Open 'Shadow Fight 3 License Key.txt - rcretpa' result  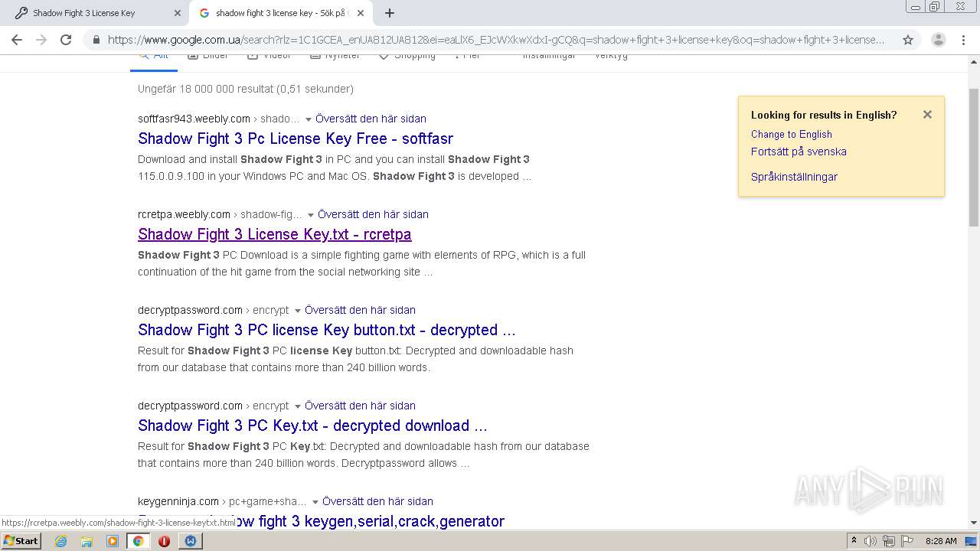275,234
